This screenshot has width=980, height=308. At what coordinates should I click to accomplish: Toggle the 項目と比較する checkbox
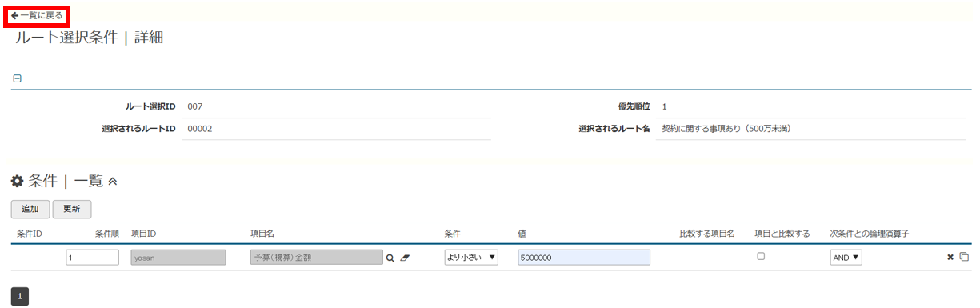(x=761, y=256)
